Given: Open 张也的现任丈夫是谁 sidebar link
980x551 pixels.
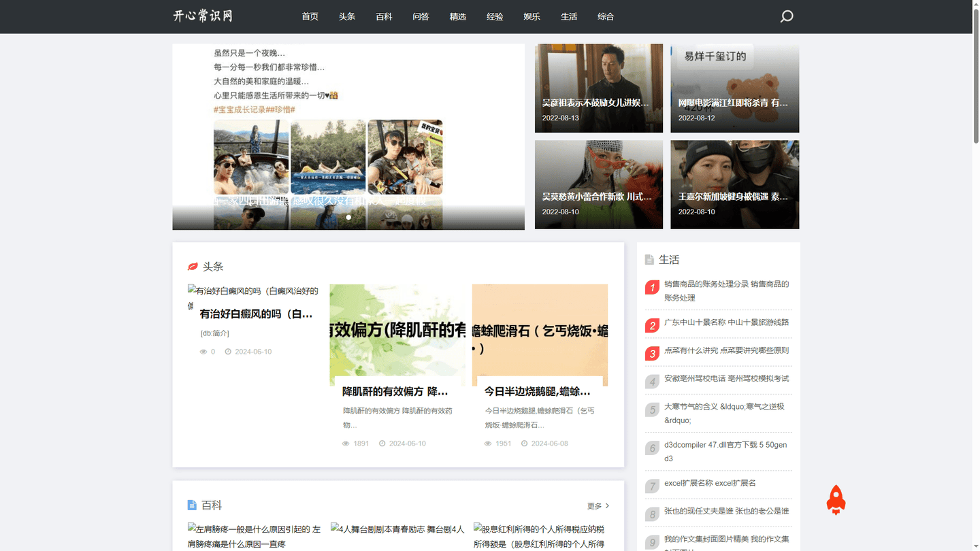Looking at the screenshot, I should click(x=726, y=511).
